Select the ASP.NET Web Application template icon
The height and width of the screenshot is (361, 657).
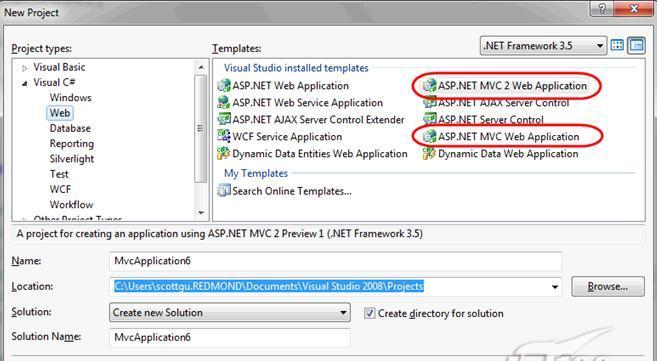point(224,85)
